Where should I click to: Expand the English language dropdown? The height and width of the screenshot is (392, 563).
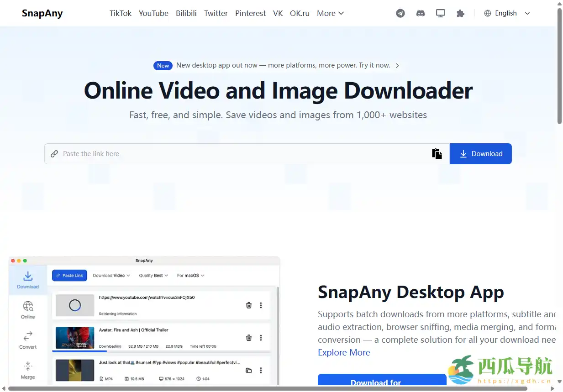pyautogui.click(x=506, y=13)
